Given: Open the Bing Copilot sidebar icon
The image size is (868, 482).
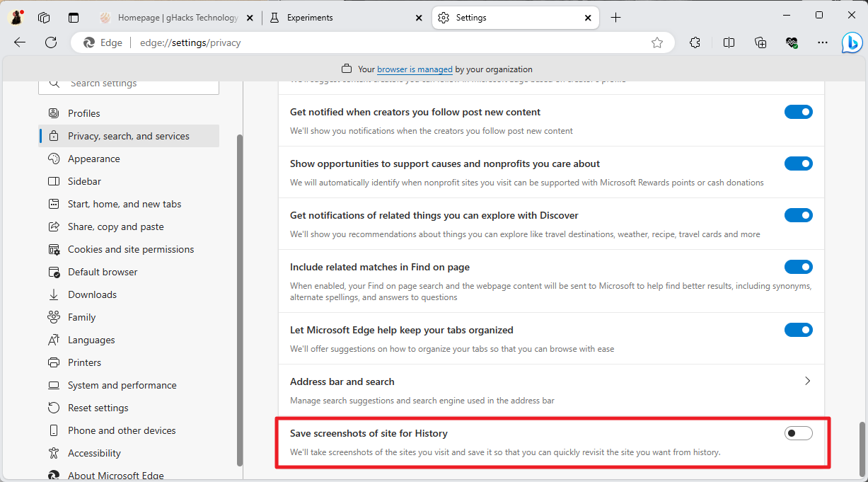Looking at the screenshot, I should [x=852, y=42].
